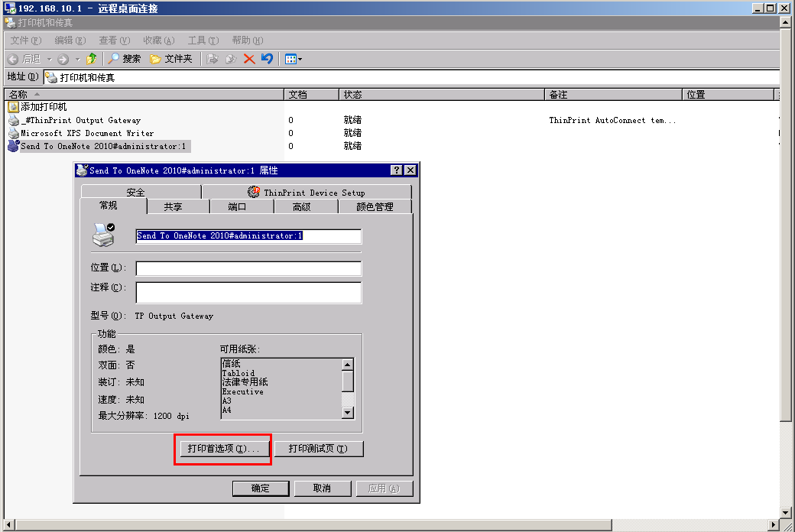
Task: Sort by 备注 column header
Action: [x=613, y=95]
